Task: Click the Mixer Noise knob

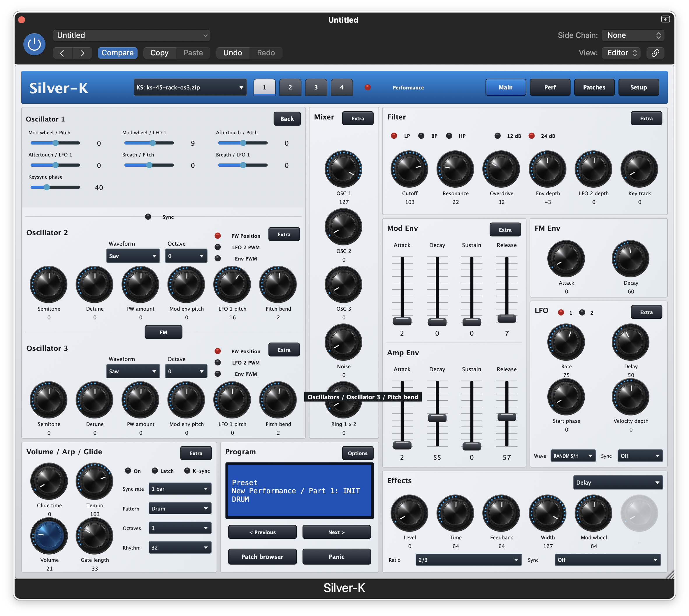Action: (343, 342)
